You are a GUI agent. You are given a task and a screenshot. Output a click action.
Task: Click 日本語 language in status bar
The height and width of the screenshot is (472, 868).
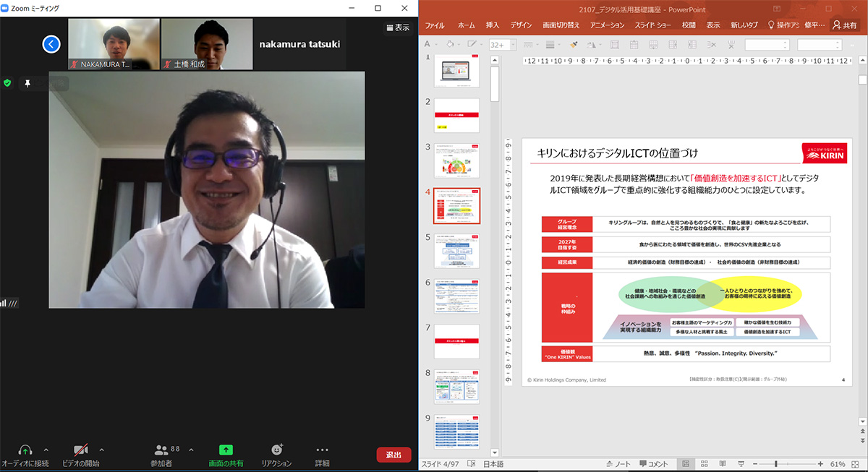(493, 464)
